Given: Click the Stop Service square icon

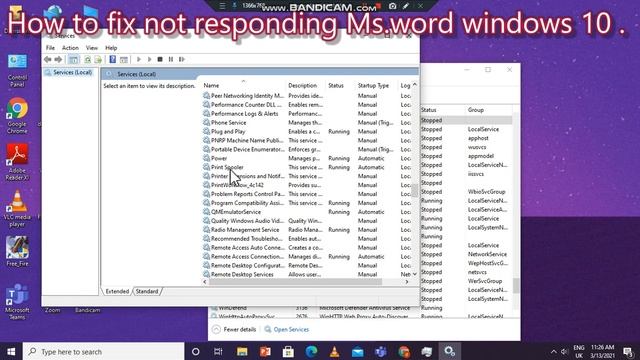Looking at the screenshot, I should coord(160,60).
